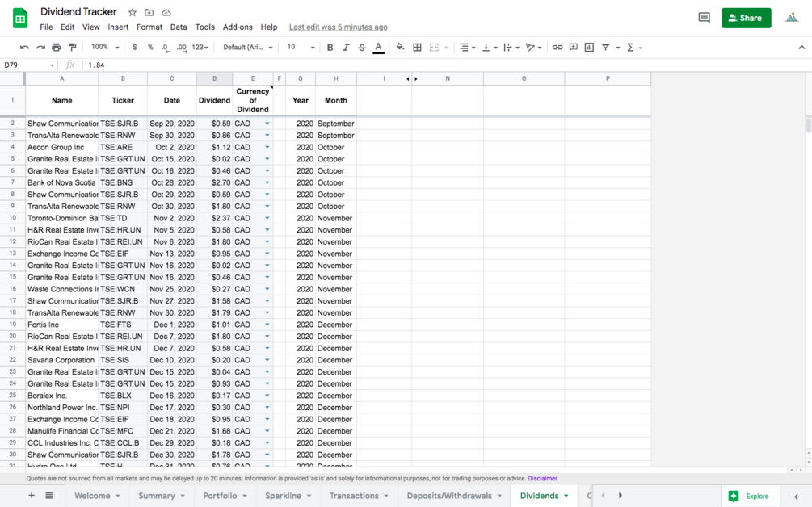Screen dimensions: 812x507
Task: Click the Undo arrow icon
Action: click(24, 47)
